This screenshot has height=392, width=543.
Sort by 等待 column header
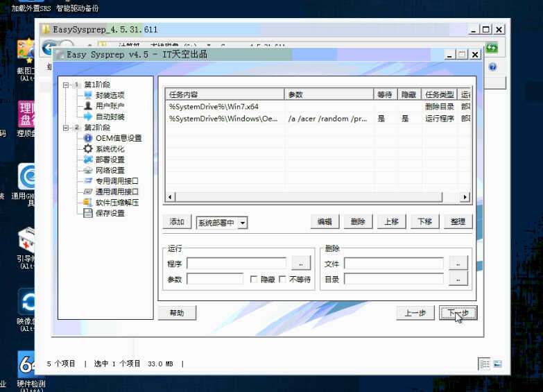[386, 94]
